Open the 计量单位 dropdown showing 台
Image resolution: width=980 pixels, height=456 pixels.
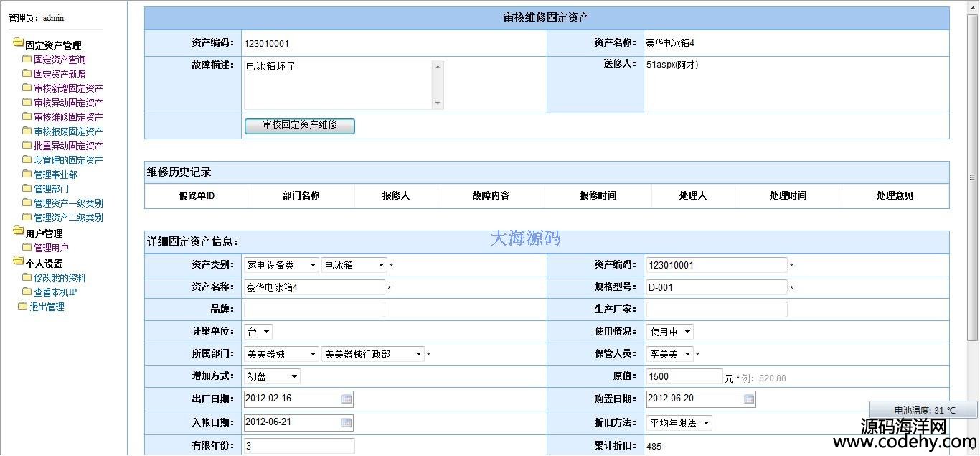tap(258, 332)
